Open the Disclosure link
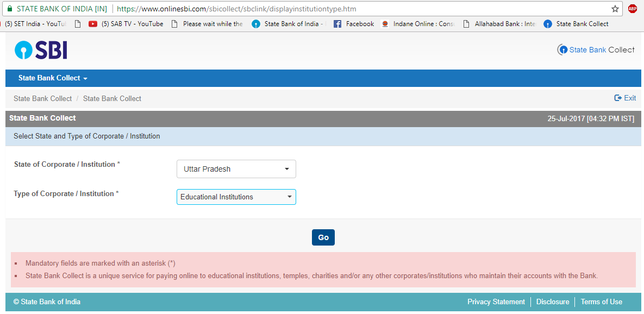 coord(553,302)
